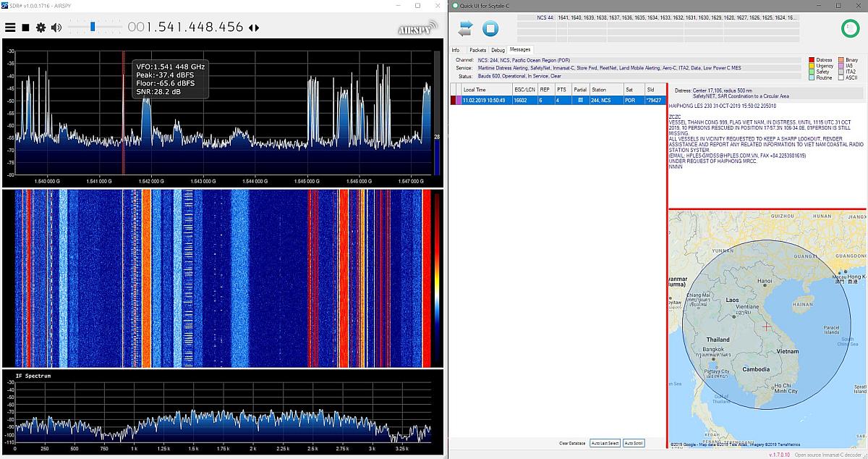Open SDR# gear configuration settings
This screenshot has height=459, width=868.
coord(41,28)
